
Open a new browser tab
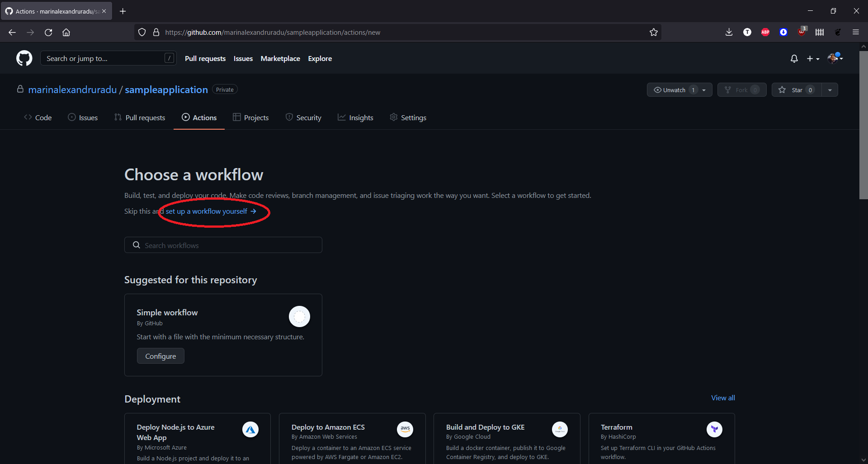pyautogui.click(x=123, y=11)
